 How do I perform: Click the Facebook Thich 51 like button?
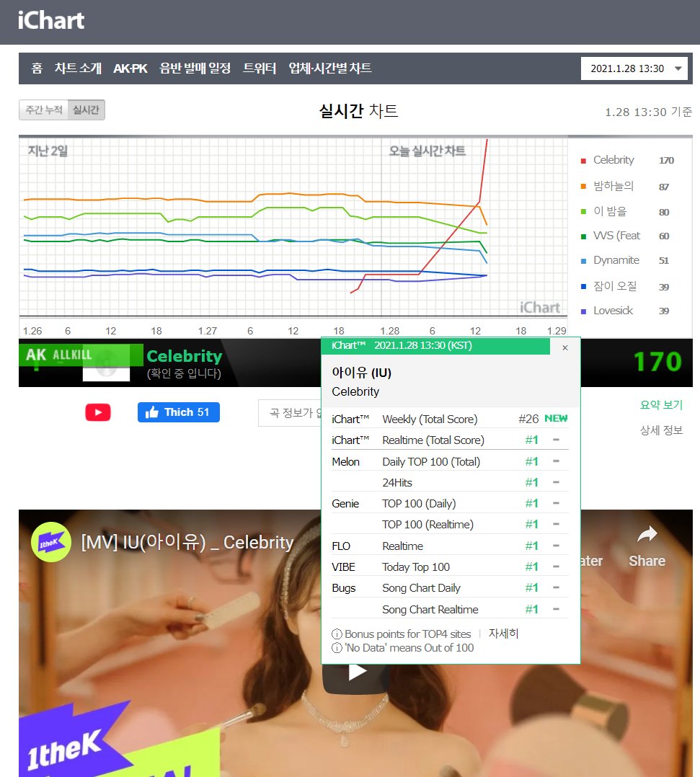tap(179, 412)
